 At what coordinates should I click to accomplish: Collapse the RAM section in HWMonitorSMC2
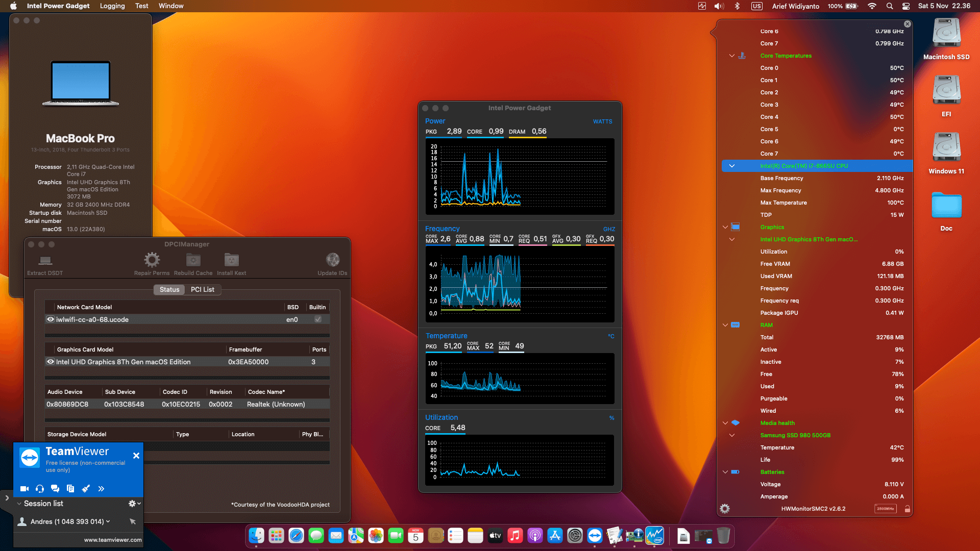[725, 325]
